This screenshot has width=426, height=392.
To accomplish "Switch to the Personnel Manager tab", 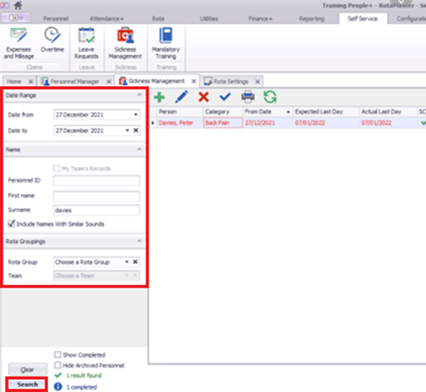I will [75, 81].
